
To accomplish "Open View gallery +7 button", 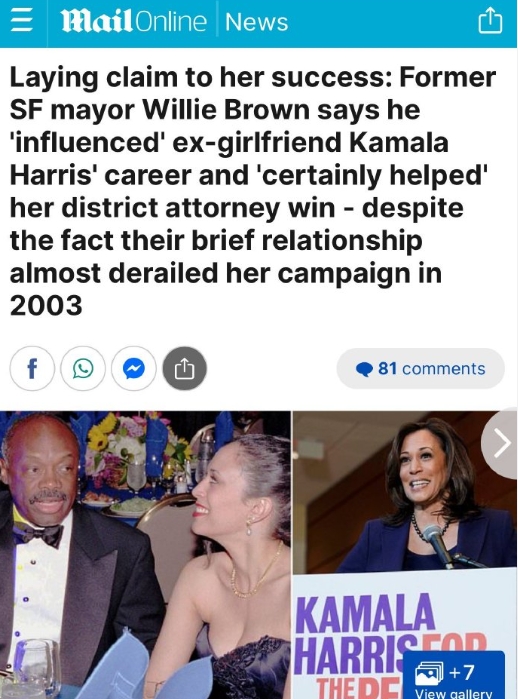I will coord(453,675).
